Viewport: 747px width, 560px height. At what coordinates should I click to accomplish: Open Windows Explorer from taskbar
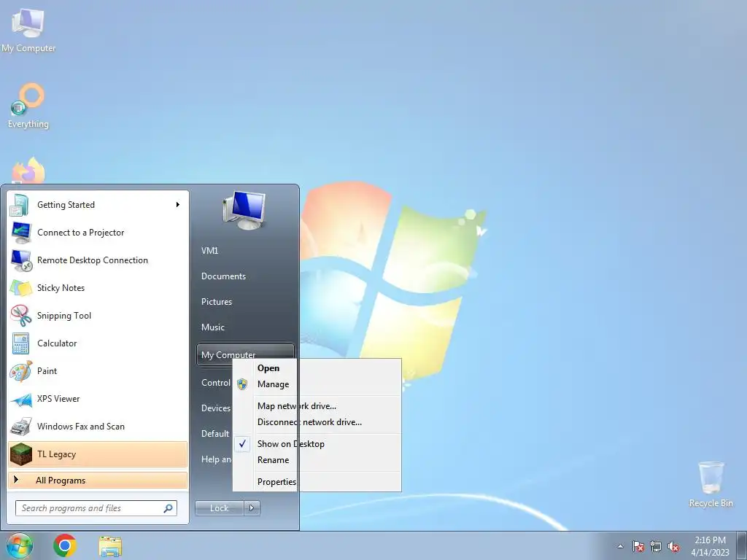point(110,546)
